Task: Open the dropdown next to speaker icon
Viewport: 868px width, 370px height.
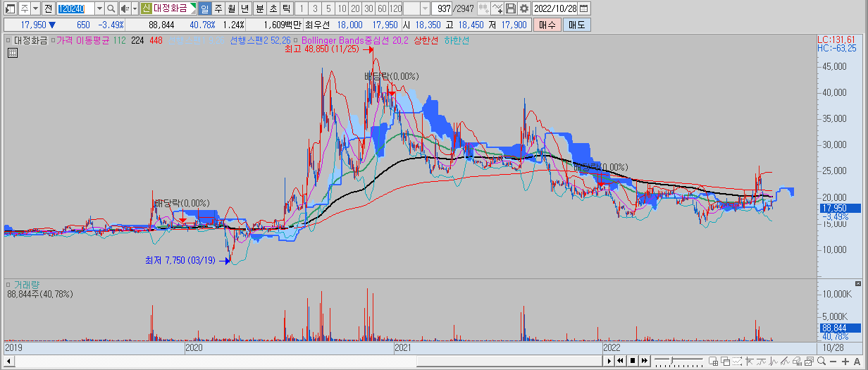Action: click(134, 8)
